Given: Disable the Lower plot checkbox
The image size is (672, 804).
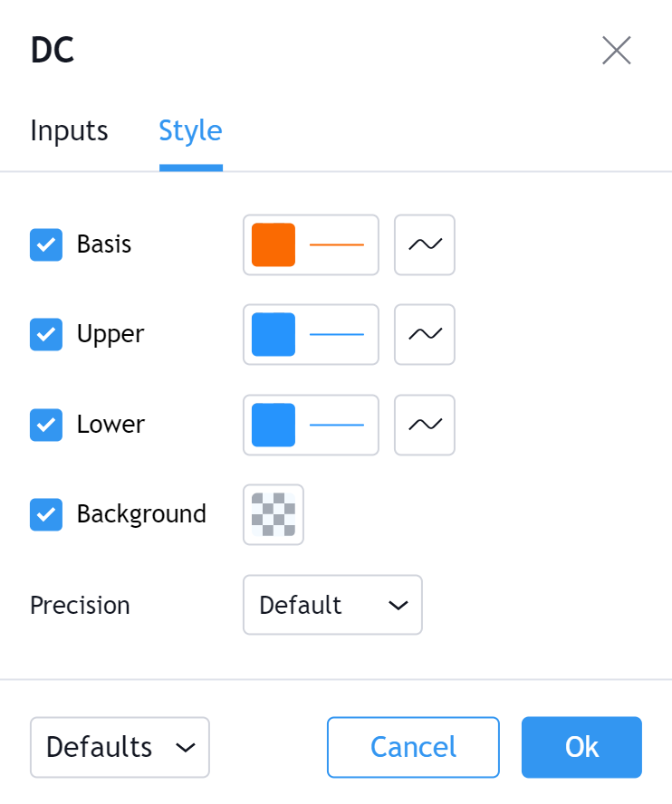Looking at the screenshot, I should [46, 424].
